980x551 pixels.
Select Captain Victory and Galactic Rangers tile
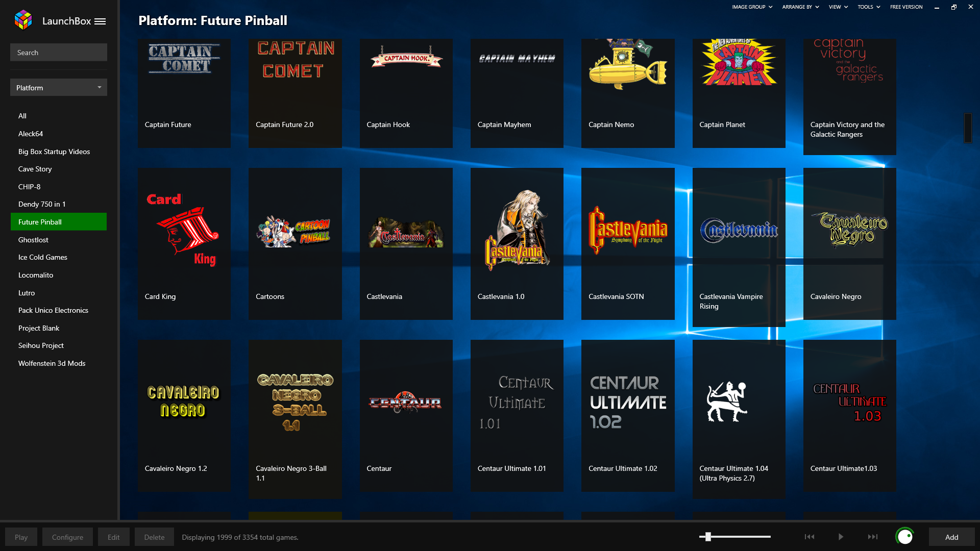click(849, 97)
